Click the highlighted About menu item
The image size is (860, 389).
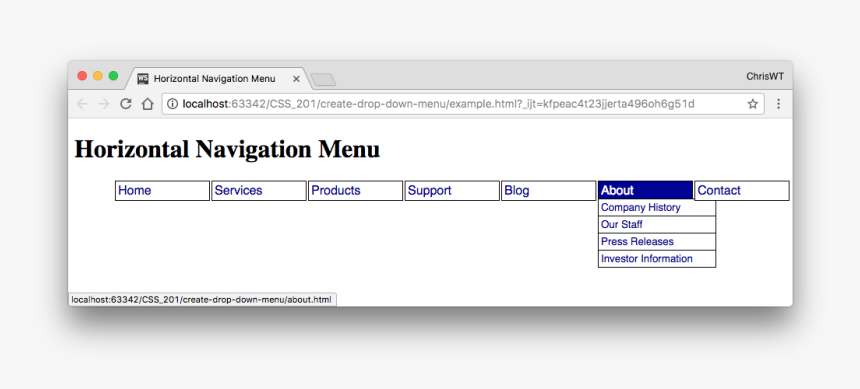(x=645, y=190)
